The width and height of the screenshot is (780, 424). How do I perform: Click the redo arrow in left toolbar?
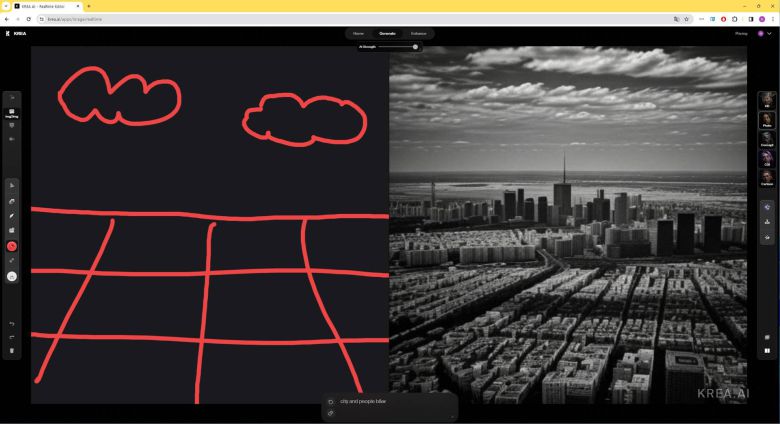[12, 337]
